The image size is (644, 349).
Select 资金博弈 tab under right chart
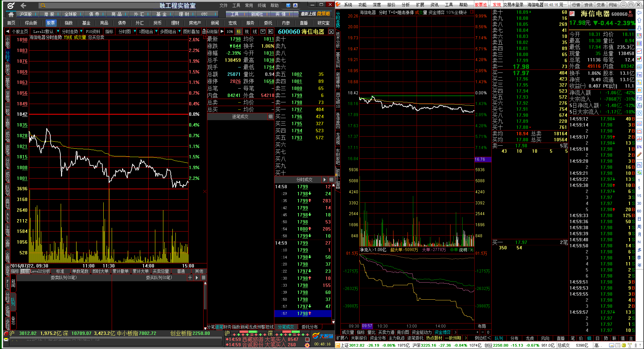click(x=442, y=332)
